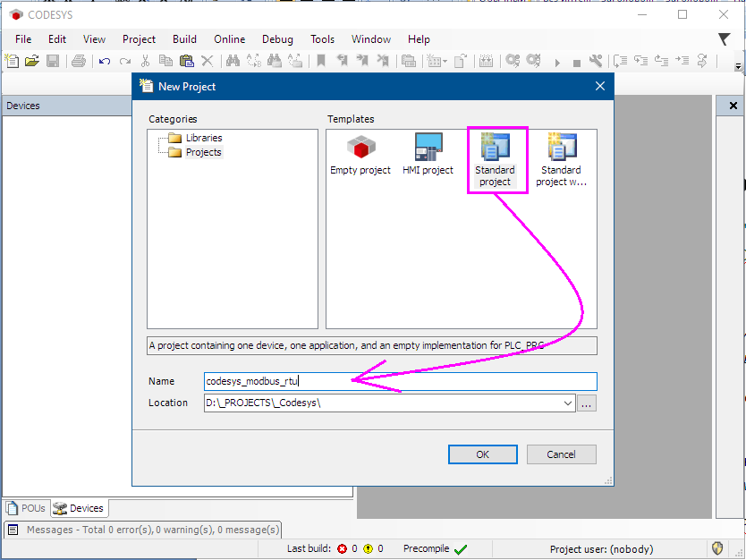Expand the new-object toolbar dropdown arrow
This screenshot has width=746, height=560.
coord(445,62)
